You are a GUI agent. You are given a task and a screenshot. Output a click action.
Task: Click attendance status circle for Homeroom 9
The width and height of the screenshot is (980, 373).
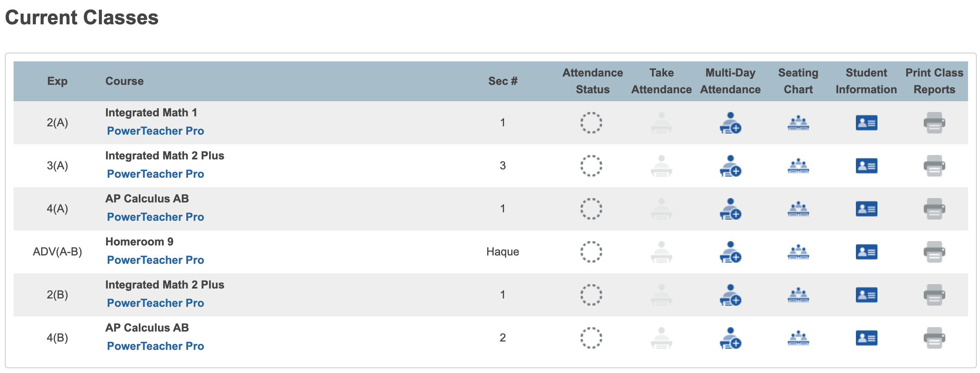[591, 252]
